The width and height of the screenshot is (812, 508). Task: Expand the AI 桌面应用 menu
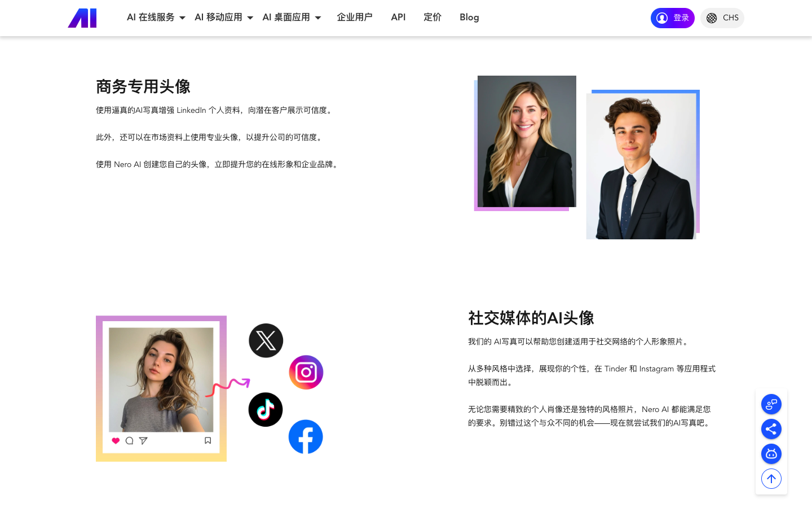coord(286,17)
